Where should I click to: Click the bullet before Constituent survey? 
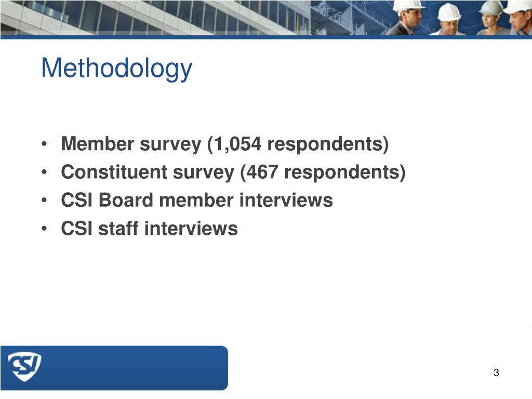pyautogui.click(x=44, y=172)
